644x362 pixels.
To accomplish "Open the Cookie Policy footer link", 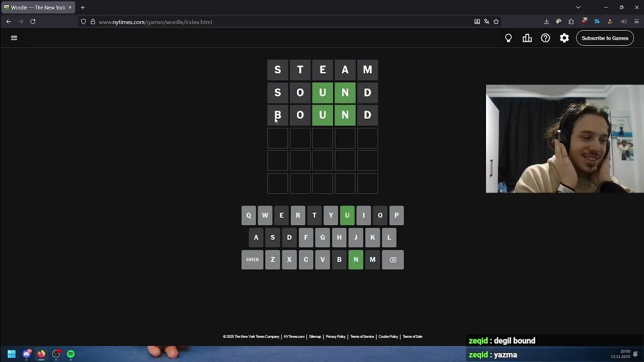I will [388, 337].
